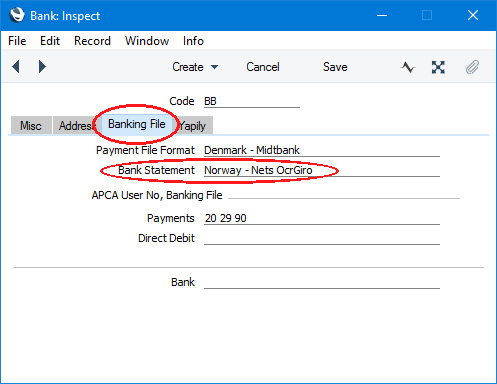Open the record history activity icon
497x384 pixels.
point(408,67)
